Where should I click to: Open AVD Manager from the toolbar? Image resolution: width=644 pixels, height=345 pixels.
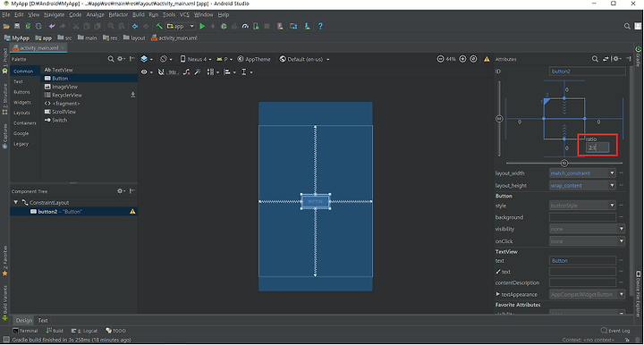(x=280, y=26)
